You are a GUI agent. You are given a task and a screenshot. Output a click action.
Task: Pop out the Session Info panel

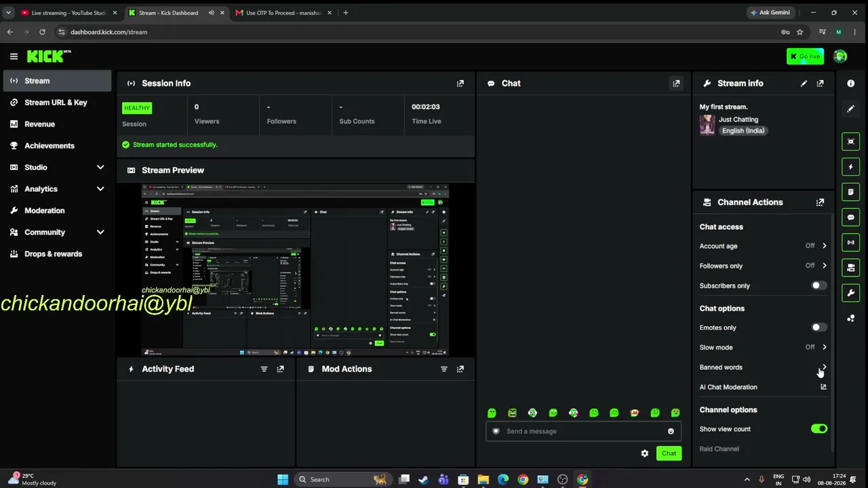coord(460,83)
